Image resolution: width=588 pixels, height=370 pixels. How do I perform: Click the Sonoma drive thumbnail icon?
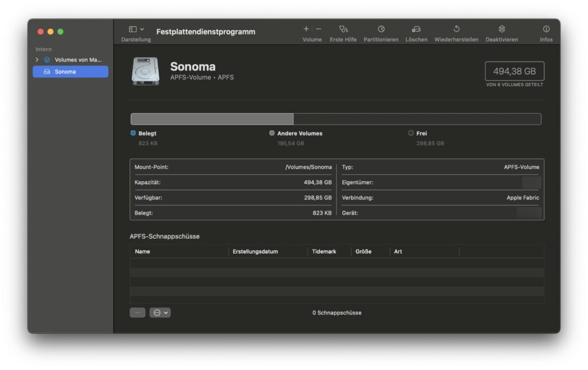145,71
